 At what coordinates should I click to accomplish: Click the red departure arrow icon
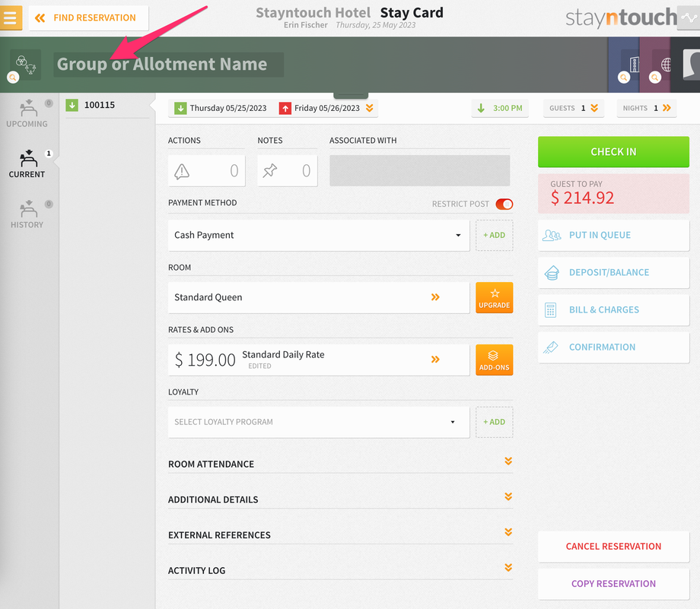tap(285, 109)
